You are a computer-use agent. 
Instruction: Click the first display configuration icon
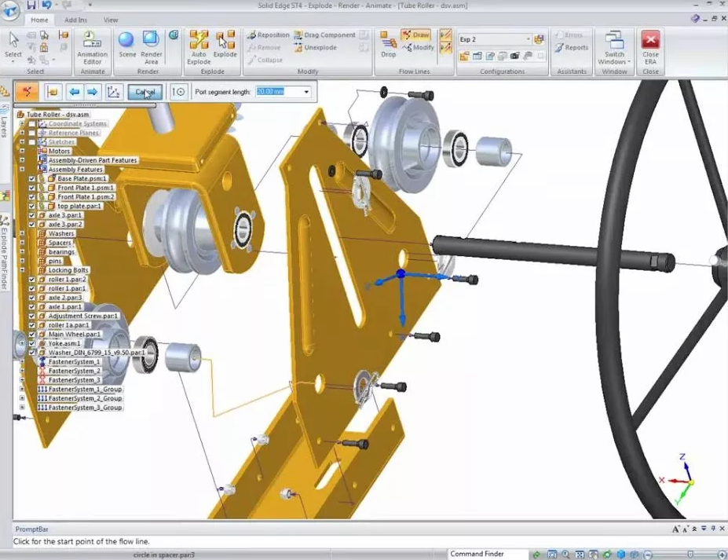464,57
